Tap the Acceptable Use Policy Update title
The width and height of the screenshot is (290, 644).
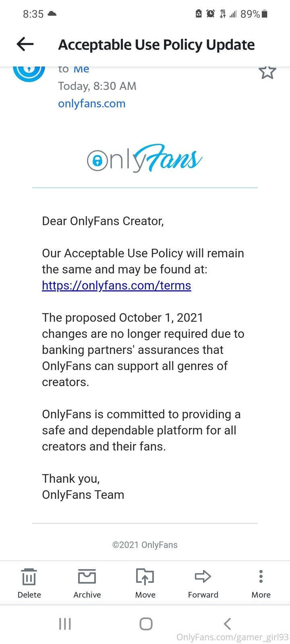click(156, 44)
